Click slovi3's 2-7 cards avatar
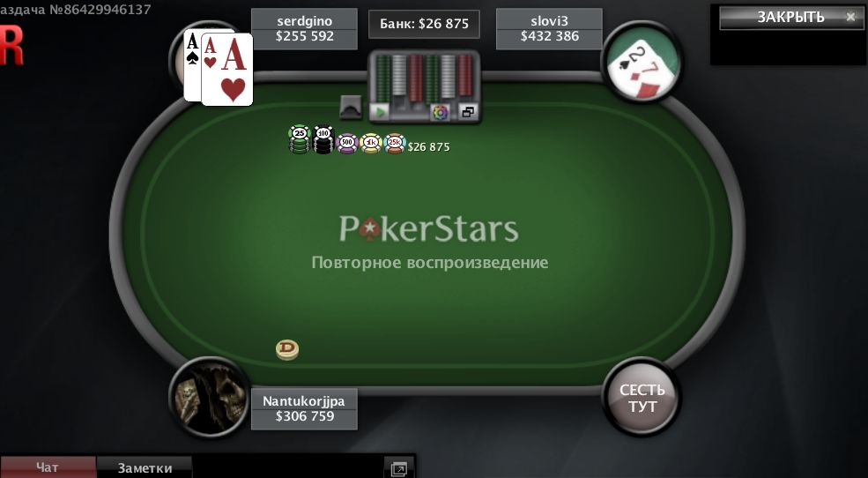Screen dimensions: 868x478 (641, 63)
